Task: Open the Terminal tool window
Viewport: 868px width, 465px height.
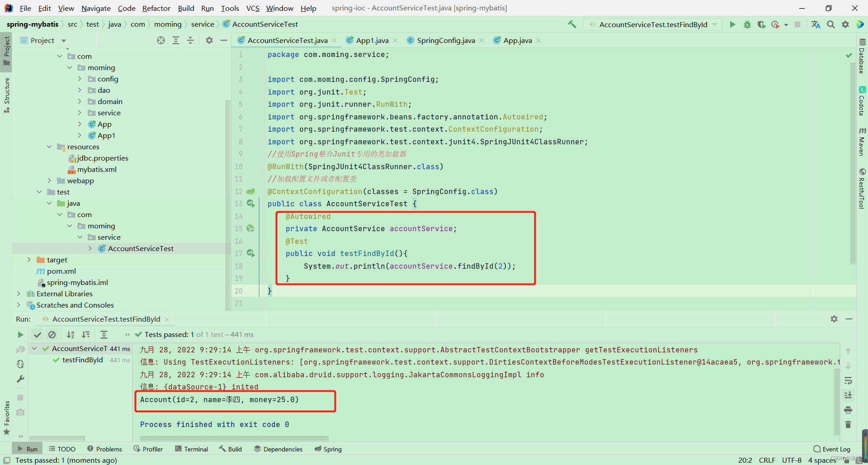Action: coord(192,449)
